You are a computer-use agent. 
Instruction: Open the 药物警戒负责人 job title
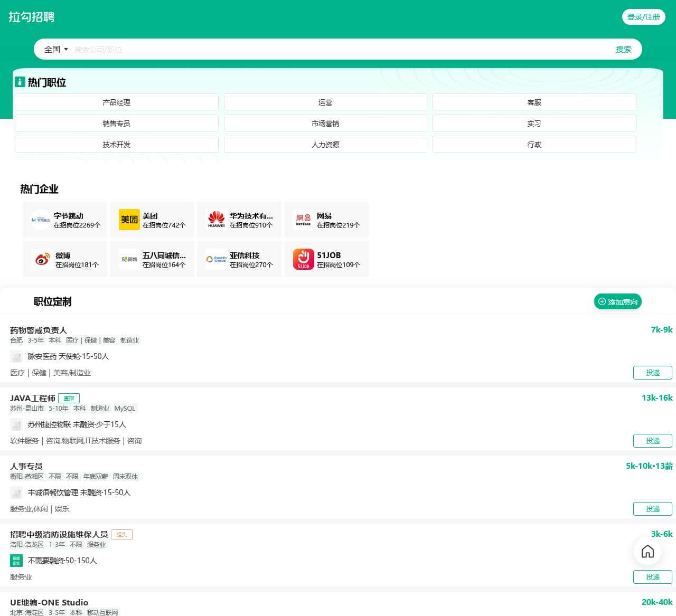pyautogui.click(x=39, y=330)
